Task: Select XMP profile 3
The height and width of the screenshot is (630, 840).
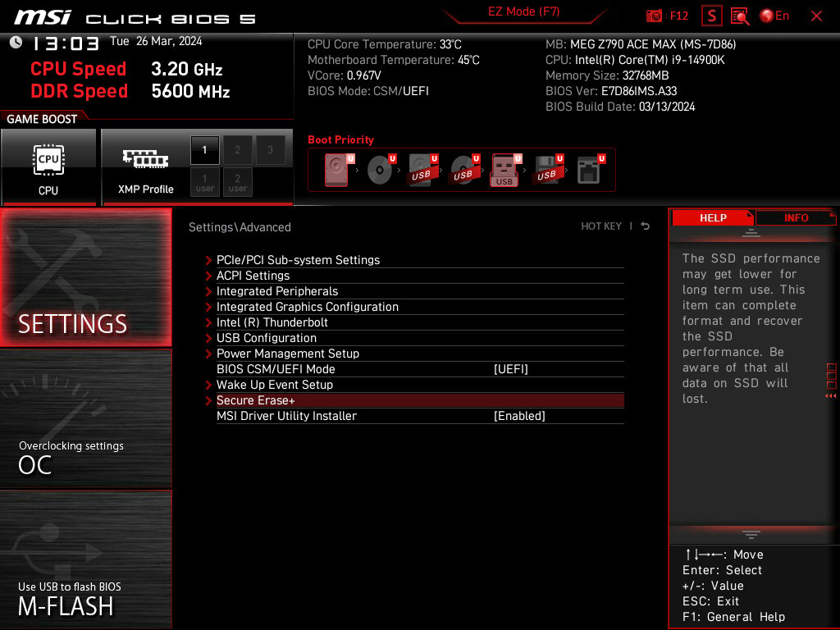Action: [x=270, y=149]
